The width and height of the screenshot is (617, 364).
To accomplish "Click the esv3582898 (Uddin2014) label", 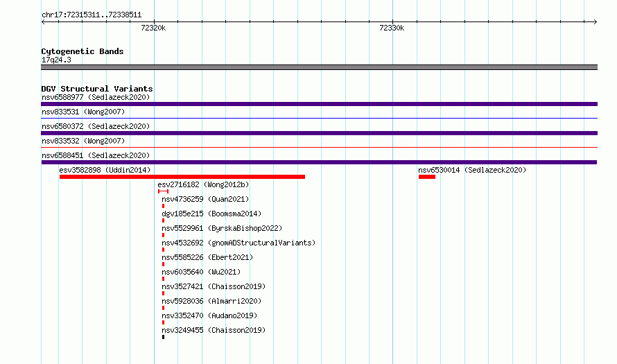I will tap(105, 170).
